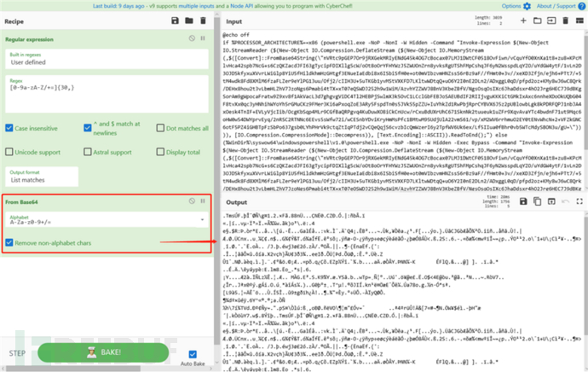Image resolution: width=588 pixels, height=372 pixels.
Task: Toggle Auto Bake checkbox
Action: (x=193, y=354)
